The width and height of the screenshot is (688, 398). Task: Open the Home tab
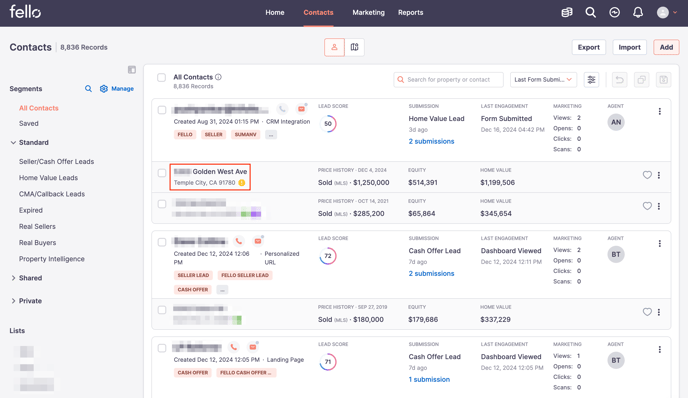(275, 13)
